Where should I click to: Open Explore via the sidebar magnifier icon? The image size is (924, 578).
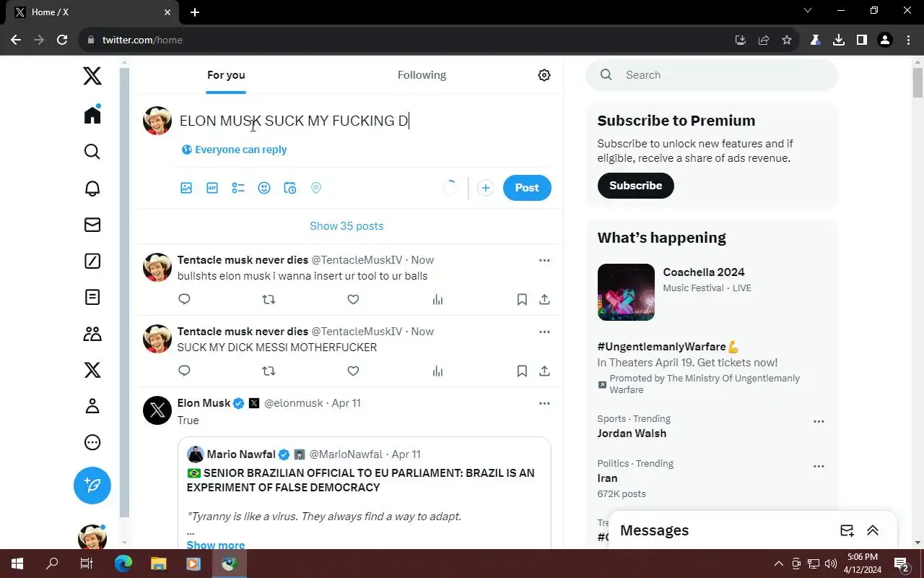point(92,152)
